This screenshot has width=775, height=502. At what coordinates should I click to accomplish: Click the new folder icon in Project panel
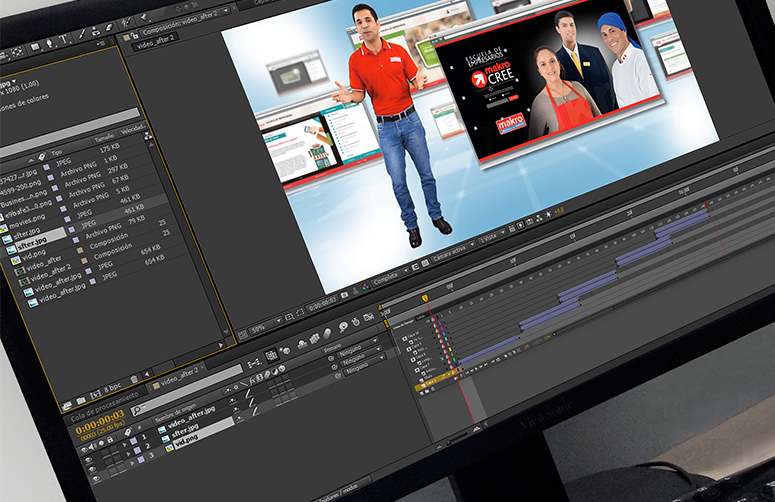[x=81, y=401]
